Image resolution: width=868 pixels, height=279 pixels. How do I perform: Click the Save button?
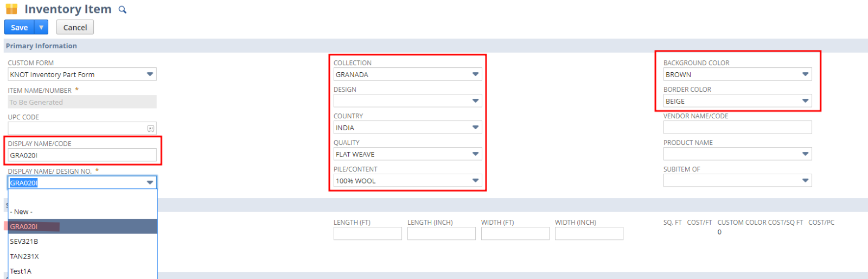pyautogui.click(x=19, y=27)
